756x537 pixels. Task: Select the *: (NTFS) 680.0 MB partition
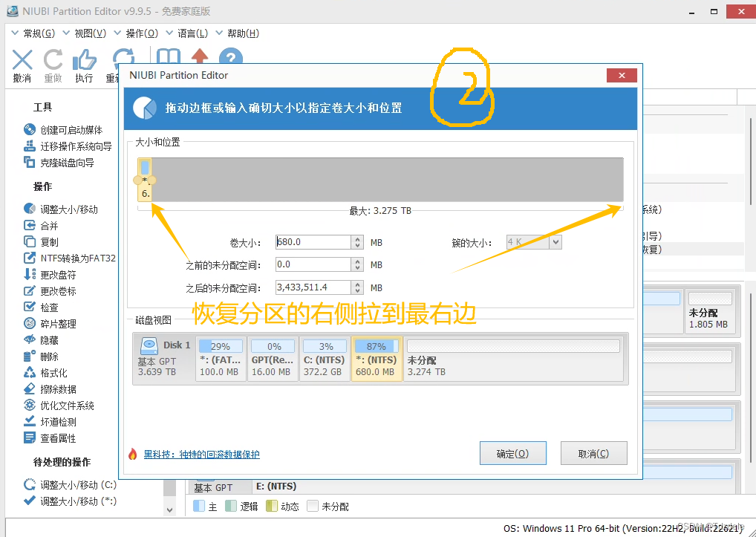pyautogui.click(x=377, y=359)
